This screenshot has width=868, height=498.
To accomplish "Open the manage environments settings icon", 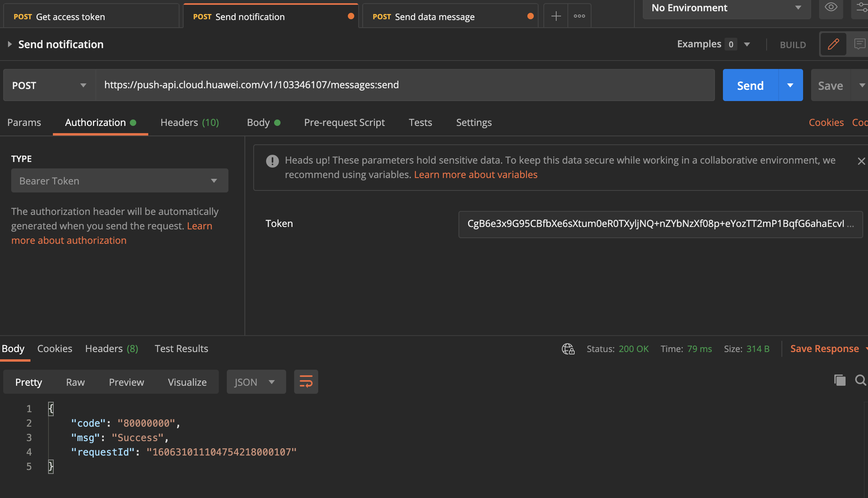I will pos(862,7).
